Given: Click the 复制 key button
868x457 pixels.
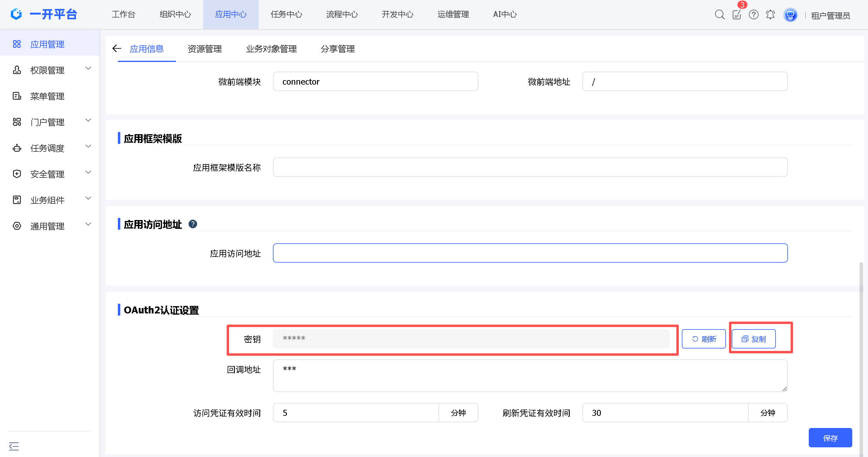Looking at the screenshot, I should point(753,339).
